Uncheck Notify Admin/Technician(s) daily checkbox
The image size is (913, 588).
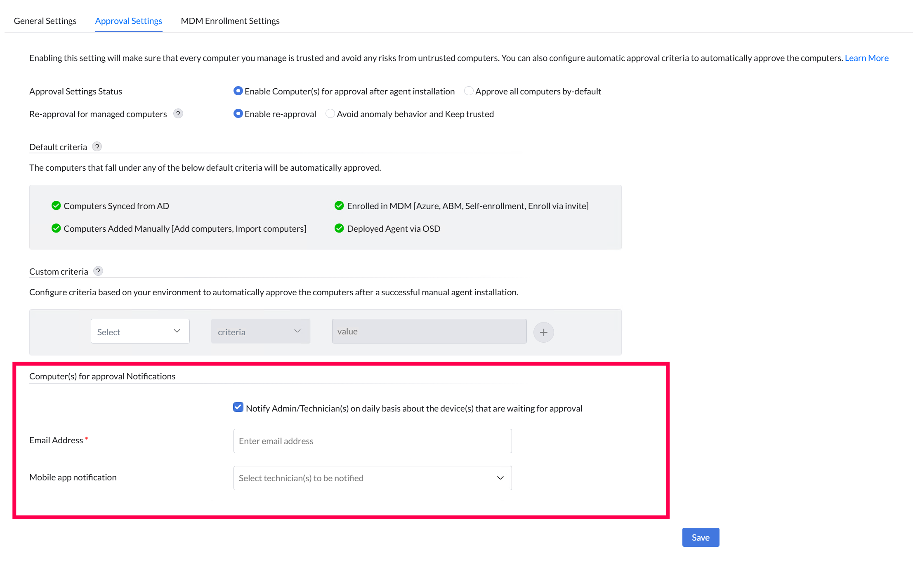(x=238, y=408)
